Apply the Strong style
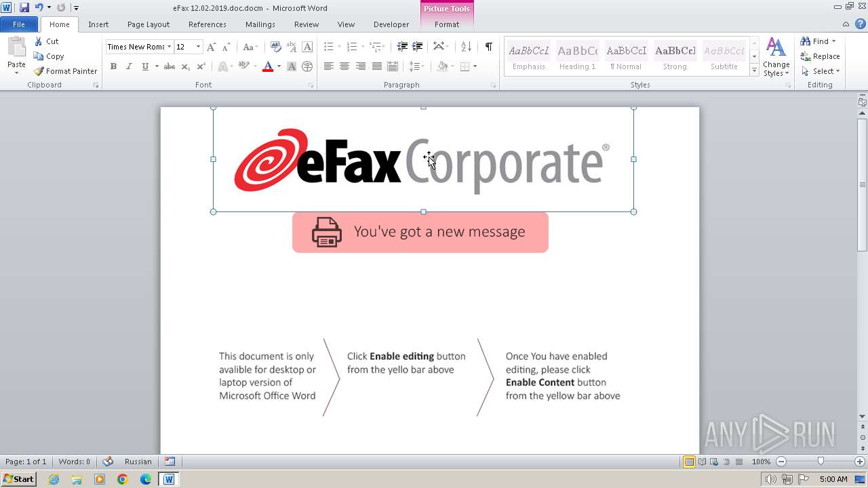The height and width of the screenshot is (488, 868). [675, 56]
